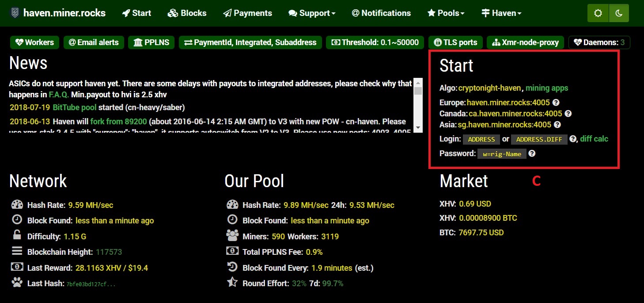Go to the Blocks page
The height and width of the screenshot is (303, 644).
tap(187, 13)
